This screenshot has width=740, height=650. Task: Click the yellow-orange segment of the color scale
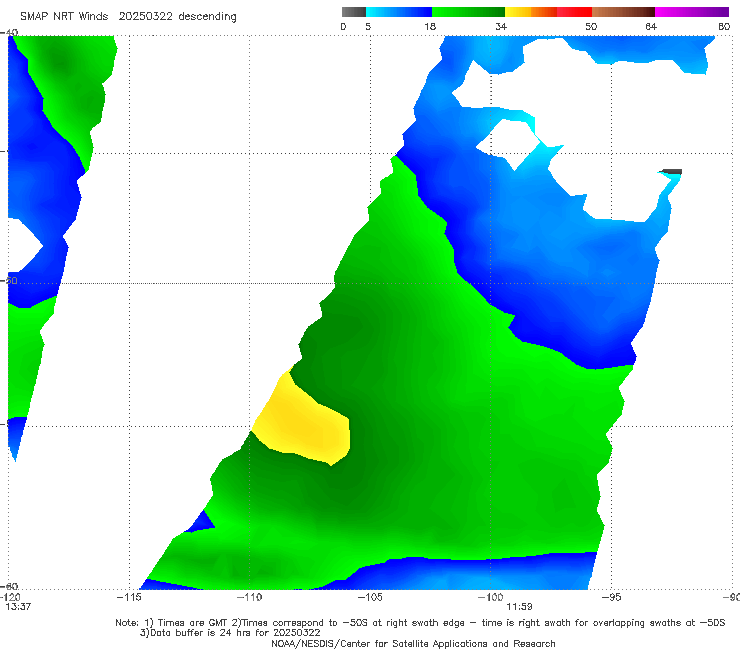(x=531, y=12)
